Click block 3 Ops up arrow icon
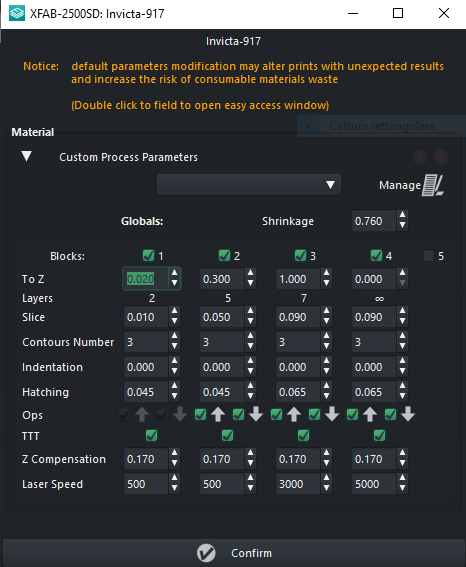 tap(294, 414)
